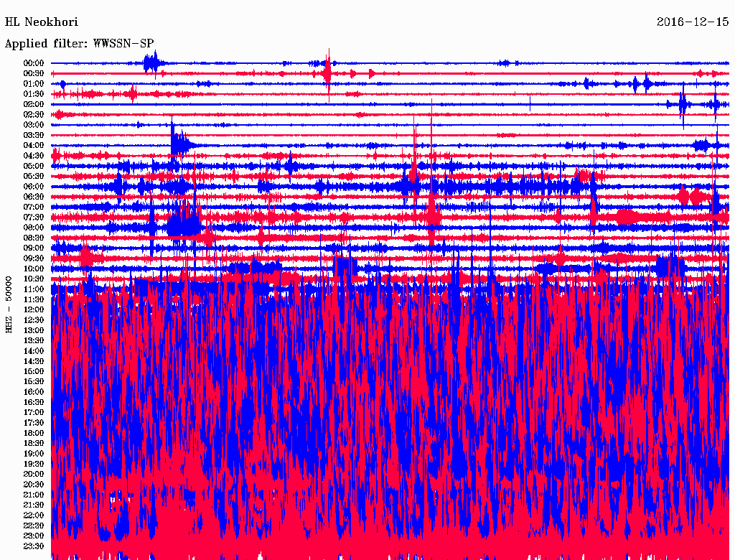Image resolution: width=735 pixels, height=560 pixels.
Task: Select the 12:00 time label
Action: tap(34, 309)
